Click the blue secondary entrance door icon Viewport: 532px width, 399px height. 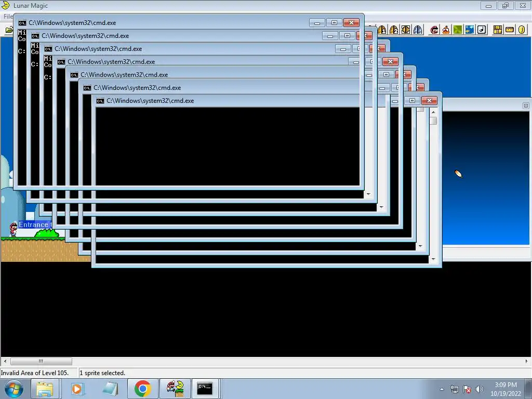[x=418, y=30]
